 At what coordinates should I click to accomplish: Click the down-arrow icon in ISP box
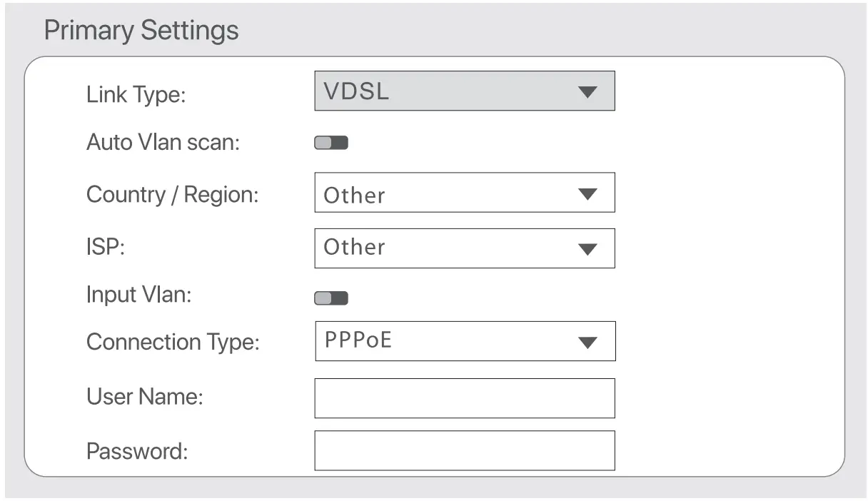tap(587, 249)
